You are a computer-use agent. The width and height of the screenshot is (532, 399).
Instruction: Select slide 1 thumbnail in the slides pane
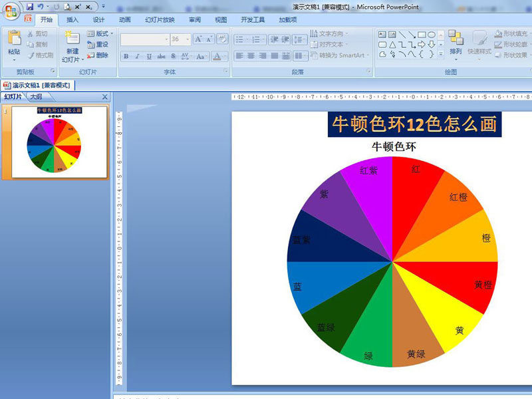(x=59, y=141)
